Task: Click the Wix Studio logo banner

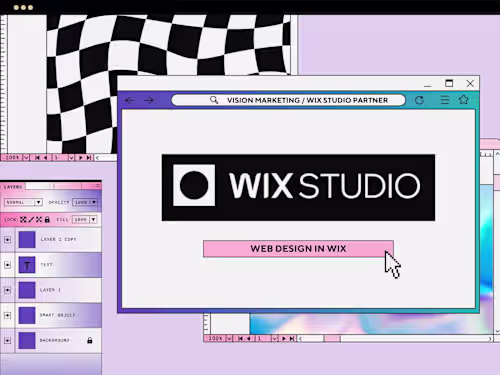Action: click(298, 187)
